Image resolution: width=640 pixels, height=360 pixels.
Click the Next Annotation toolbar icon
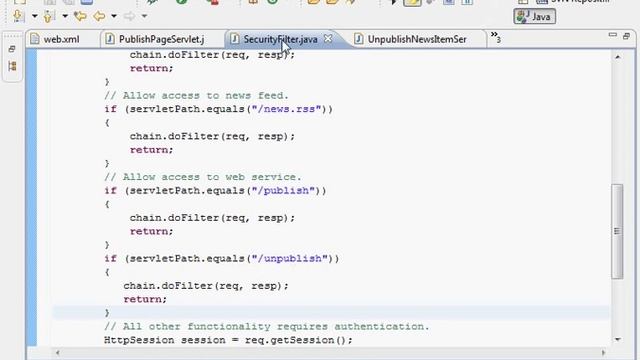pyautogui.click(x=18, y=16)
